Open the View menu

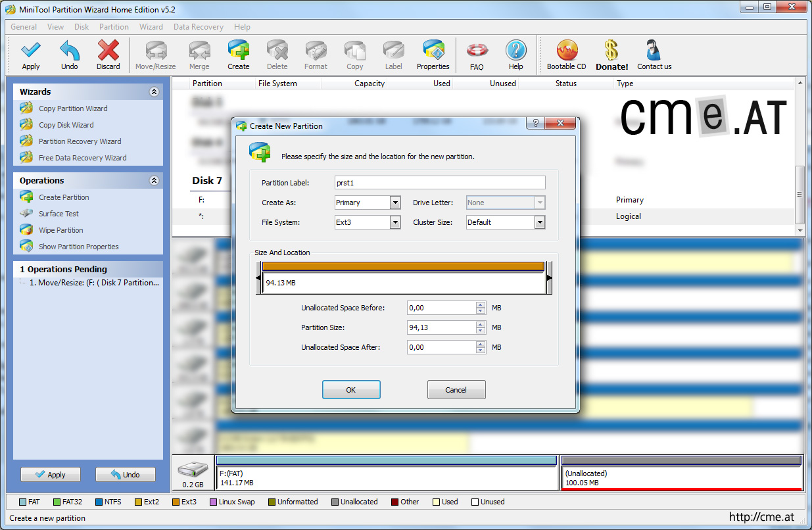tap(56, 27)
